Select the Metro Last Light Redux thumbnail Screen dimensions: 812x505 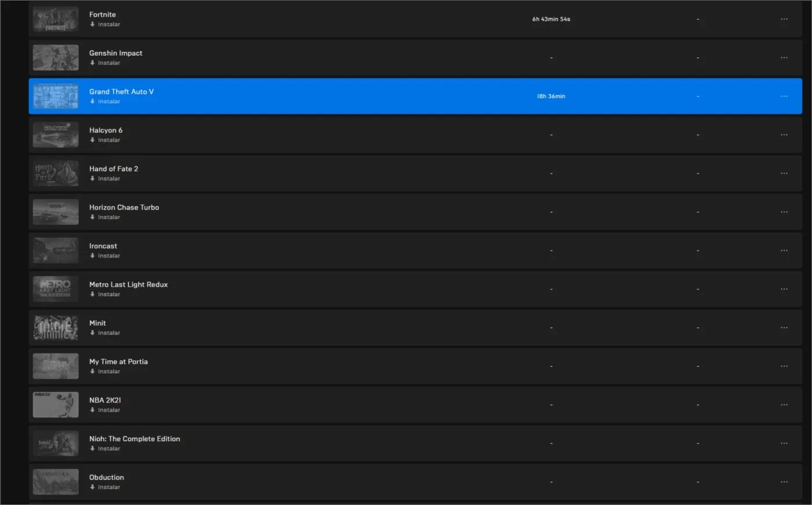point(56,289)
